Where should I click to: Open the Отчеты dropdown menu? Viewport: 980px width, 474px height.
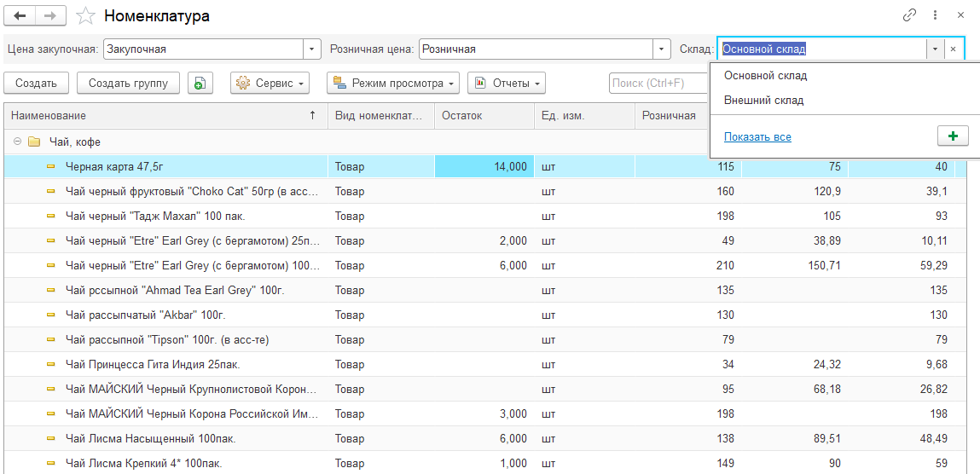coord(507,83)
